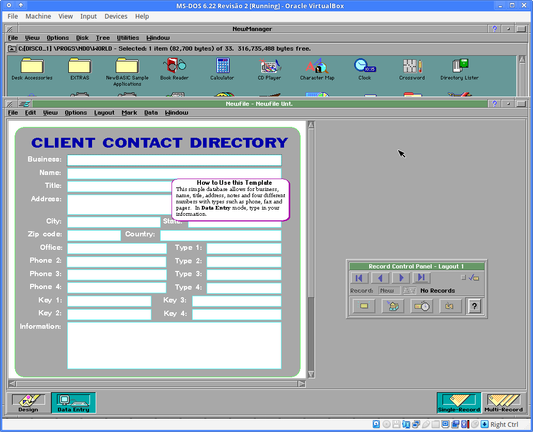Viewport: 533px width, 432px height.
Task: Switch to Design mode
Action: [x=29, y=403]
